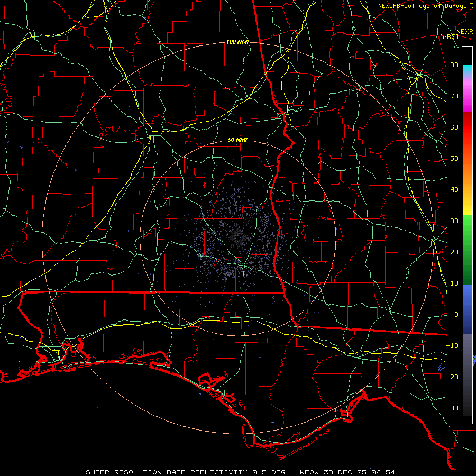Click the -10 value on the dBZ scale
Image resolution: width=476 pixels, height=476 pixels.
click(x=452, y=346)
